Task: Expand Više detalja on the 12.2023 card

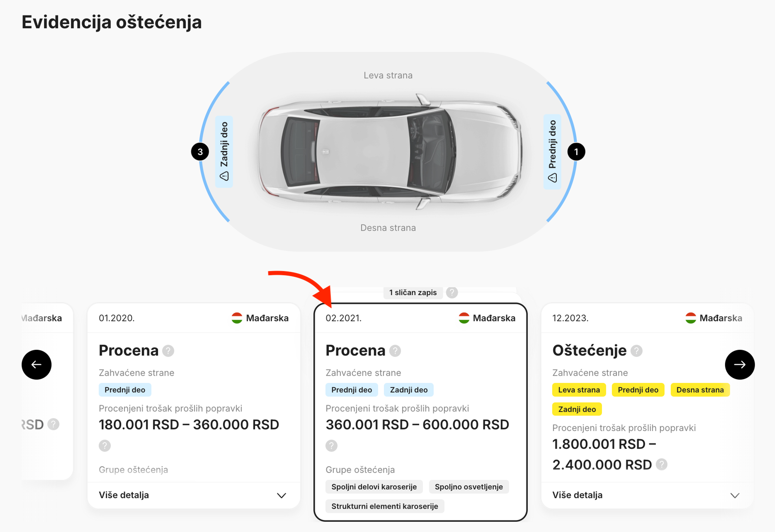Action: 647,495
